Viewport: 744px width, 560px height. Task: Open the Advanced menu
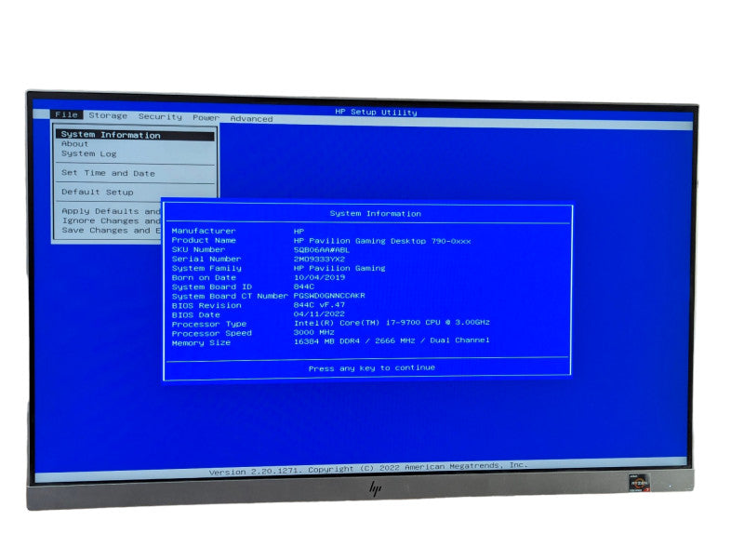[251, 119]
